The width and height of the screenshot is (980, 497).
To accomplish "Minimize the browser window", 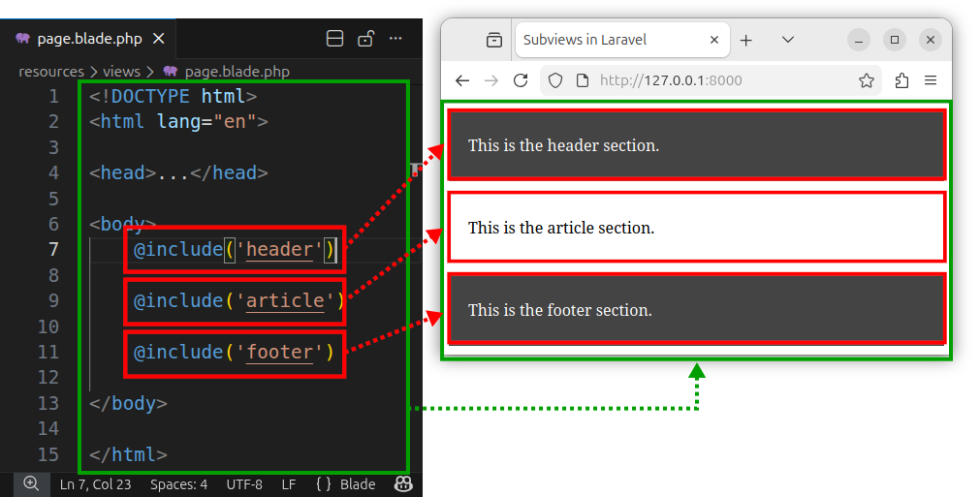I will pyautogui.click(x=859, y=40).
